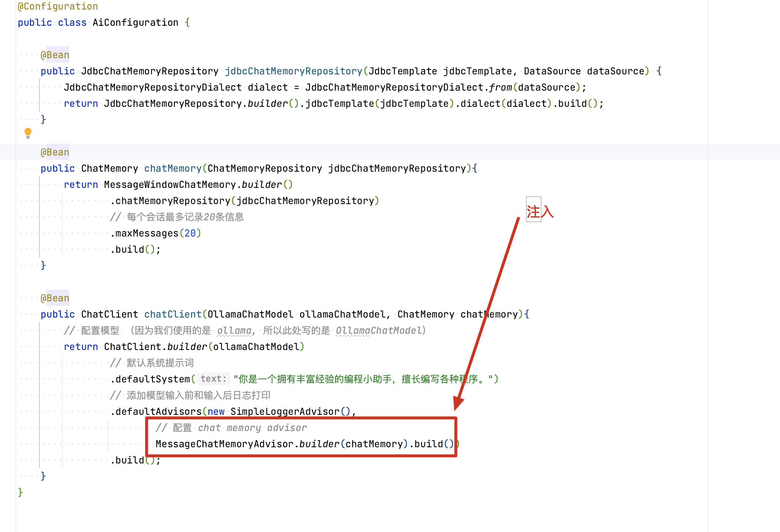Click the .defaultAdvisors method call
780x532 pixels.
point(158,412)
